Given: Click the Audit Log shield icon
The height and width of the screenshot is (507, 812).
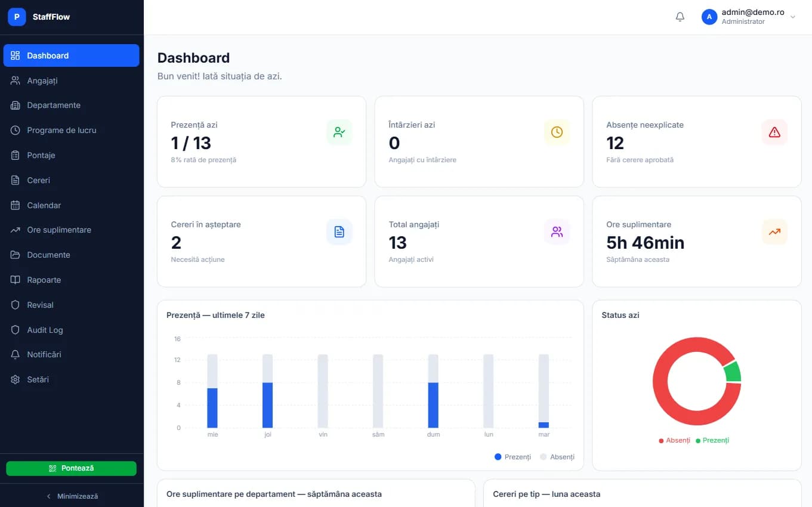Looking at the screenshot, I should [x=16, y=330].
